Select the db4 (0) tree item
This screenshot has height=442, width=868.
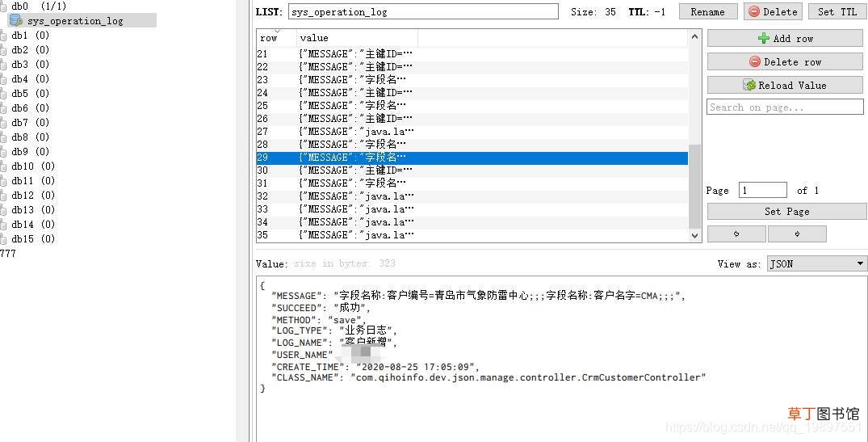[30, 79]
